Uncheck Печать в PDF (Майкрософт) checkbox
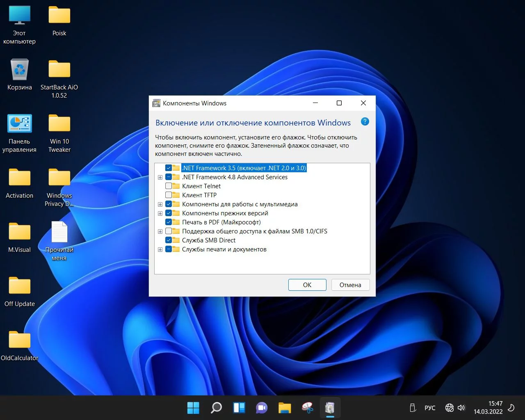The image size is (525, 420). point(169,222)
